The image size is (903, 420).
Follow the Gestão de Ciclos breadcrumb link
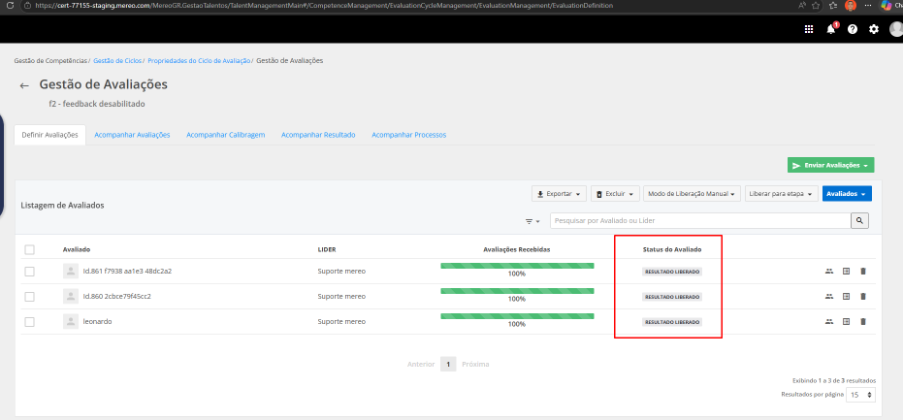click(x=117, y=60)
